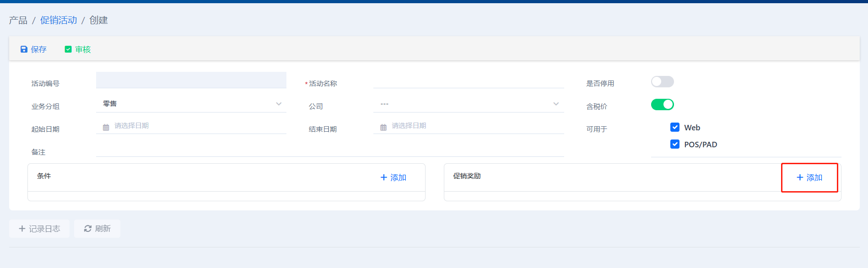Click the plus icon in 促销奖励 panel
The height and width of the screenshot is (268, 868).
coord(800,177)
